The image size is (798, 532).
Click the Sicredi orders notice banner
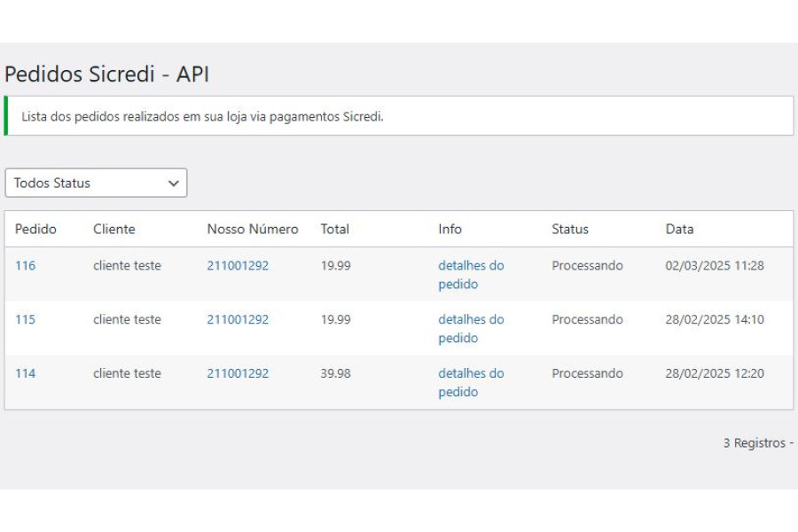(399, 116)
